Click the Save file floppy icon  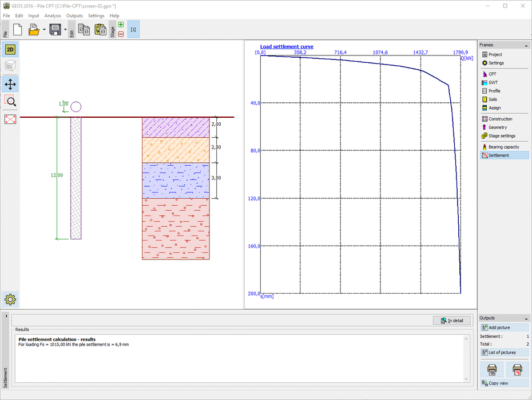click(55, 29)
